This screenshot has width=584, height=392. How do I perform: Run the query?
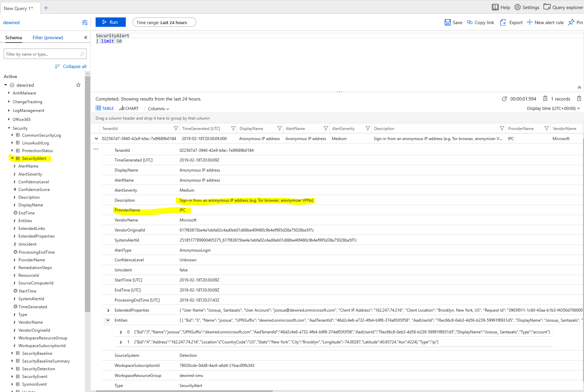tap(110, 22)
